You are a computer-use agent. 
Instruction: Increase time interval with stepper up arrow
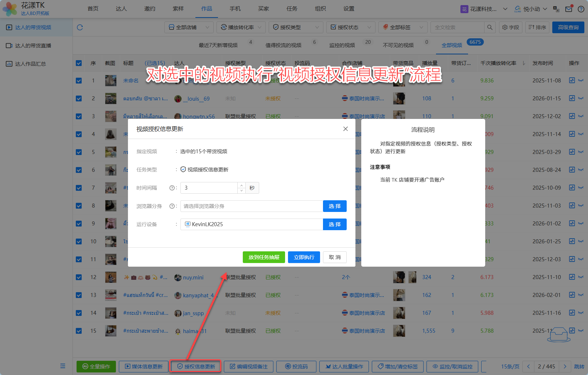click(x=241, y=185)
